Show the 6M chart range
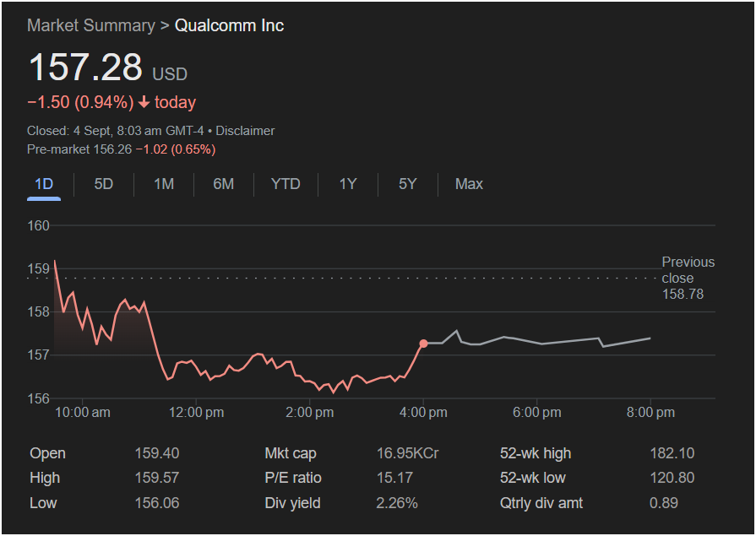 pos(224,184)
